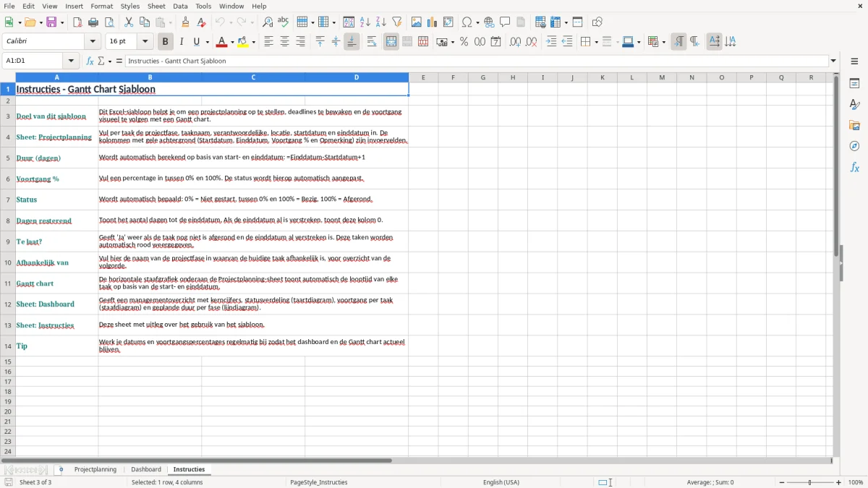Click the Sort dialog icon
Image resolution: width=868 pixels, height=488 pixels.
click(x=349, y=22)
